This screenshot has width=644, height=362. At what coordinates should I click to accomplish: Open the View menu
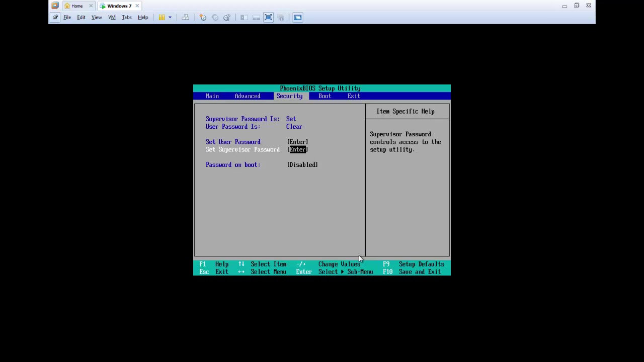click(97, 18)
